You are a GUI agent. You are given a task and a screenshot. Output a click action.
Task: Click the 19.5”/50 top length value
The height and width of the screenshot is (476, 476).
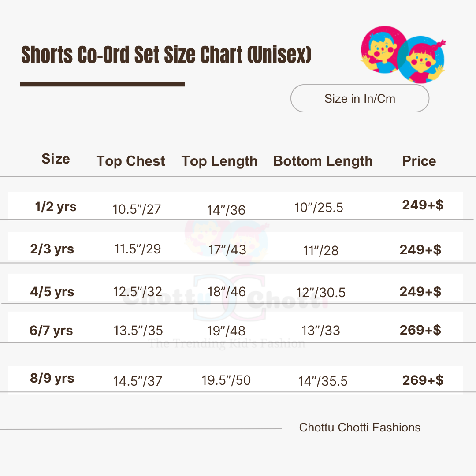coord(226,380)
